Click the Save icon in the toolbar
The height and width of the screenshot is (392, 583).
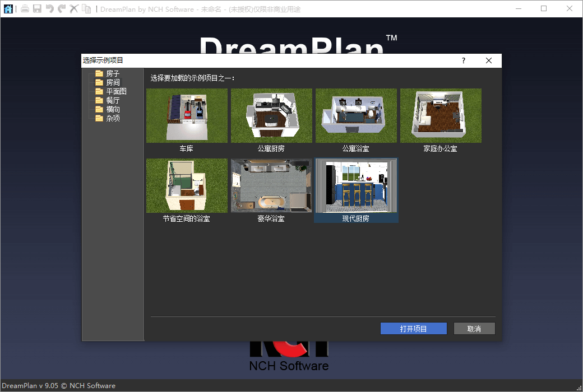point(37,8)
